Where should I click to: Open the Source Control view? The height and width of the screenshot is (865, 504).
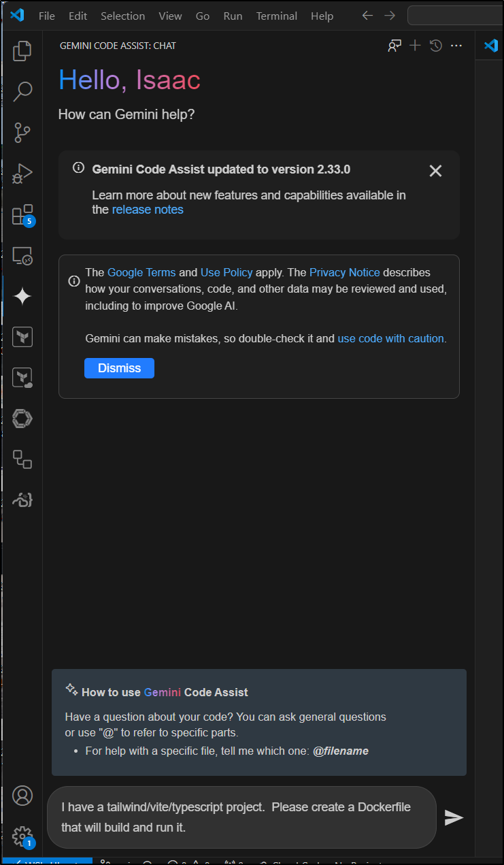pyautogui.click(x=22, y=133)
